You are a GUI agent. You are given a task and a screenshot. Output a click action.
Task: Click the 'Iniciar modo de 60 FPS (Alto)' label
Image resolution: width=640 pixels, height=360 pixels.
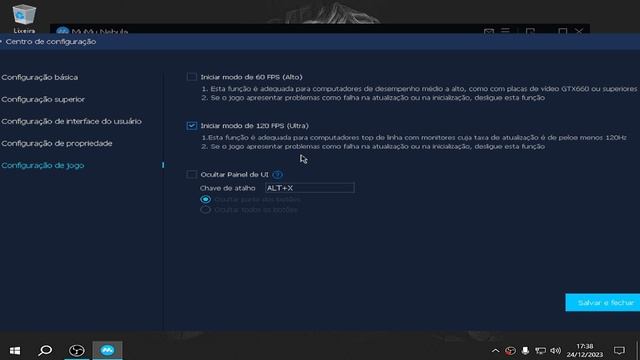point(251,77)
